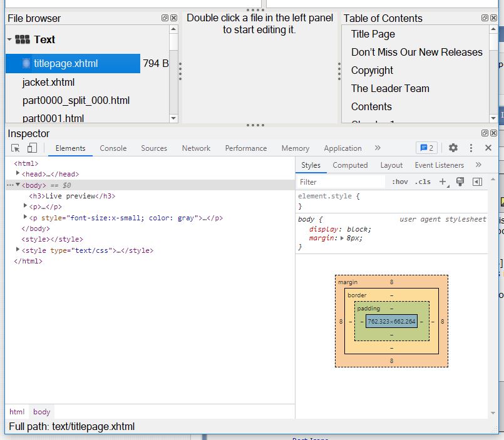Switch to the Console tab
The height and width of the screenshot is (440, 504).
click(x=113, y=148)
